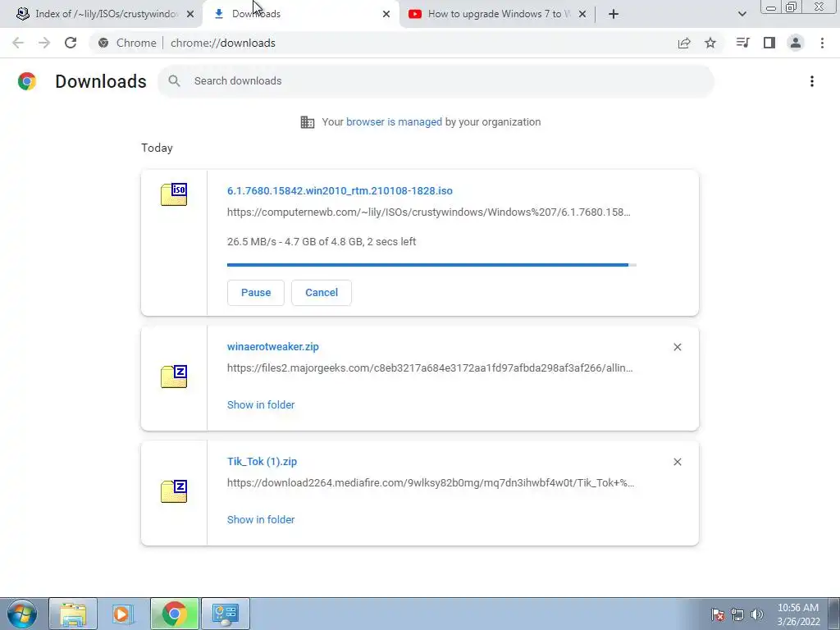Click the mediafire source URL

click(431, 482)
